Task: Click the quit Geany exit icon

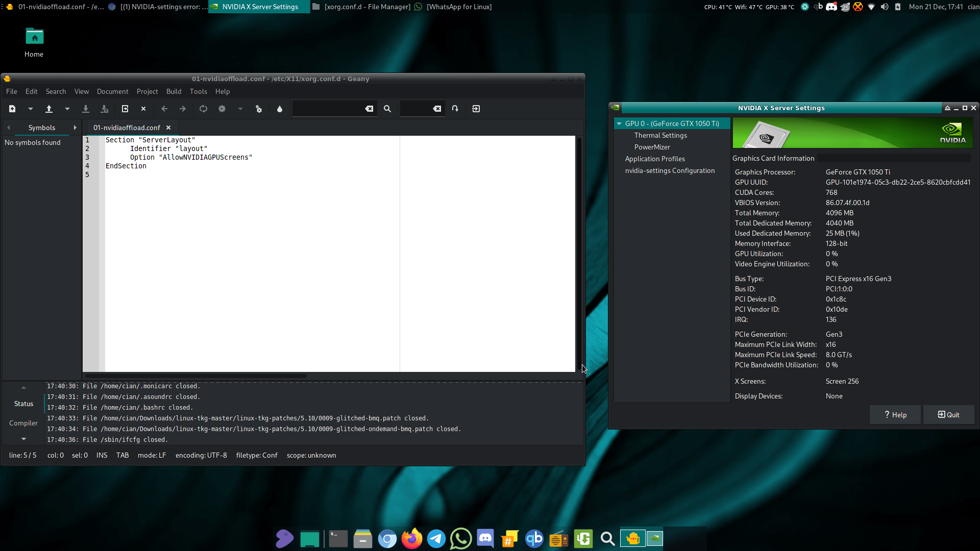Action: pos(476,109)
